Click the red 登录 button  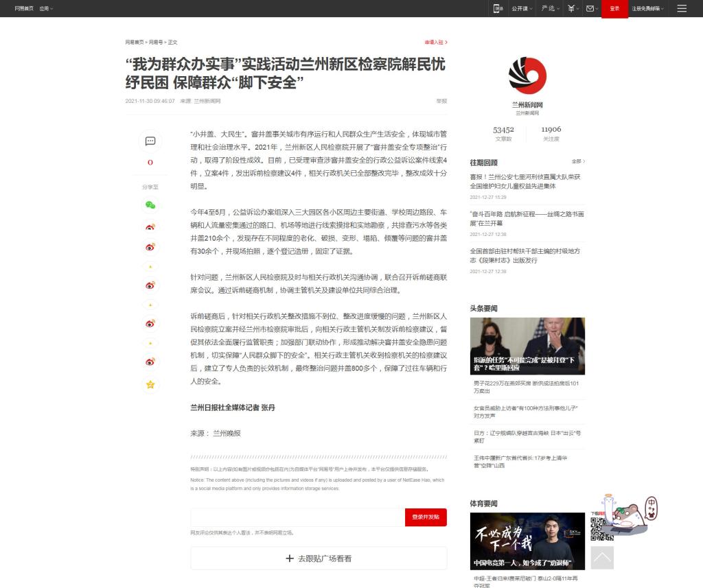[614, 8]
